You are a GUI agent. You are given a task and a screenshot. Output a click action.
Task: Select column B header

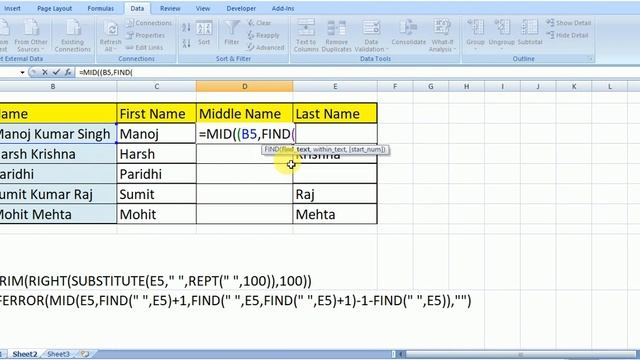click(x=53, y=86)
